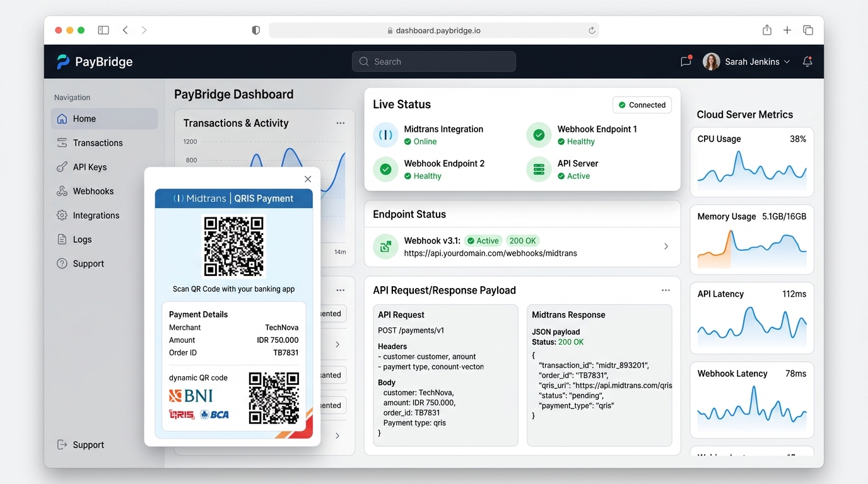Click the Webhook v3.1 endpoint icon
The image size is (868, 484).
[x=385, y=246]
